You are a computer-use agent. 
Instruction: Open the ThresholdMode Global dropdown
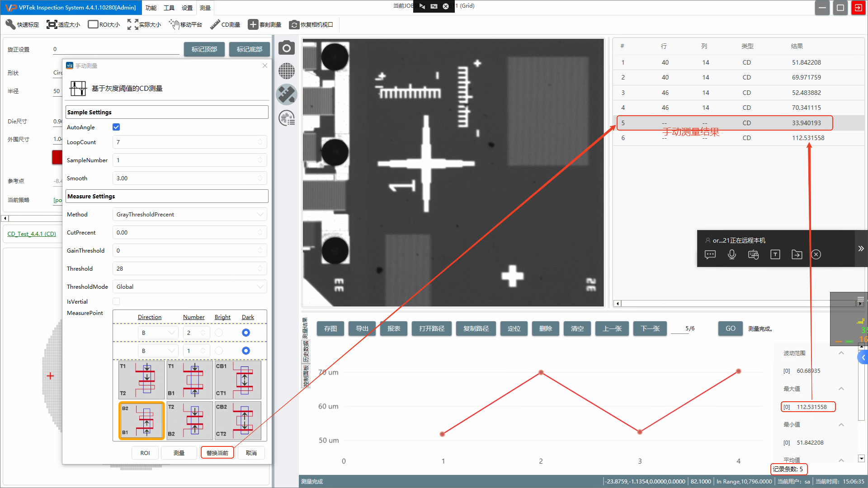point(190,287)
